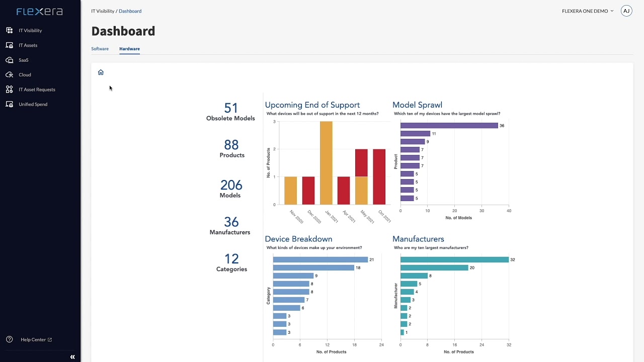Click the Model Sprawl bar valued 9

[413, 142]
